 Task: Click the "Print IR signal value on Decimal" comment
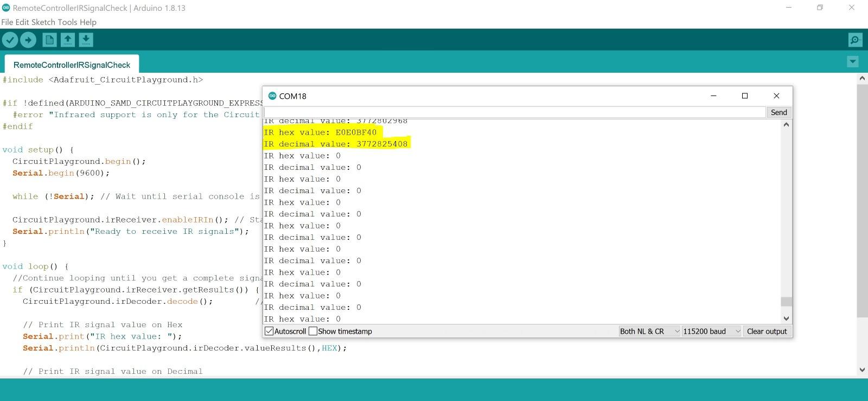point(113,371)
